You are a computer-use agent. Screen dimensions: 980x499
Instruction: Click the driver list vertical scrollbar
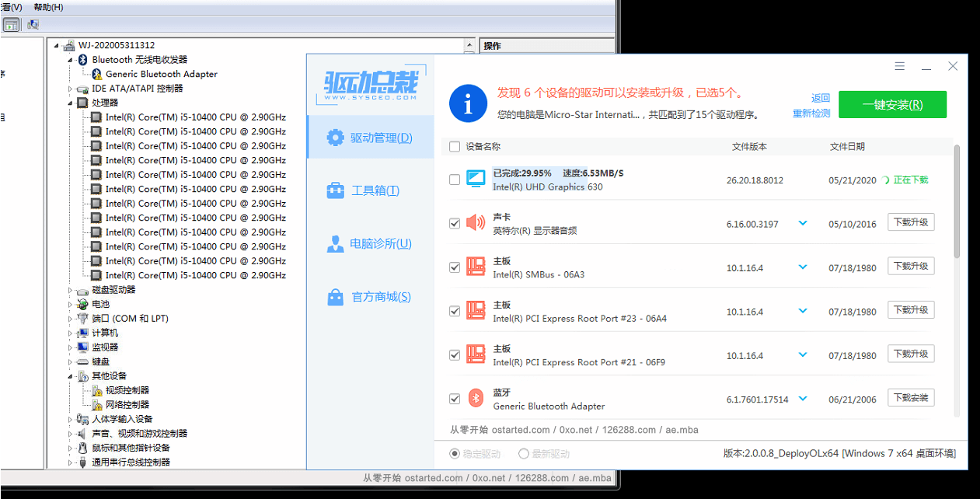pos(956,201)
